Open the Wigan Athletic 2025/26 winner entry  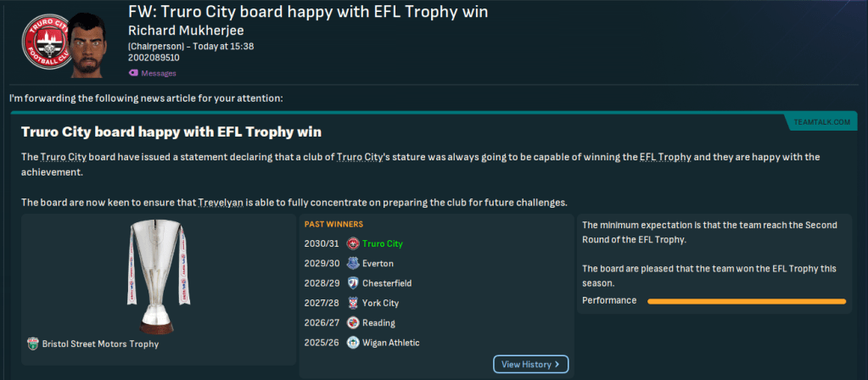(389, 343)
